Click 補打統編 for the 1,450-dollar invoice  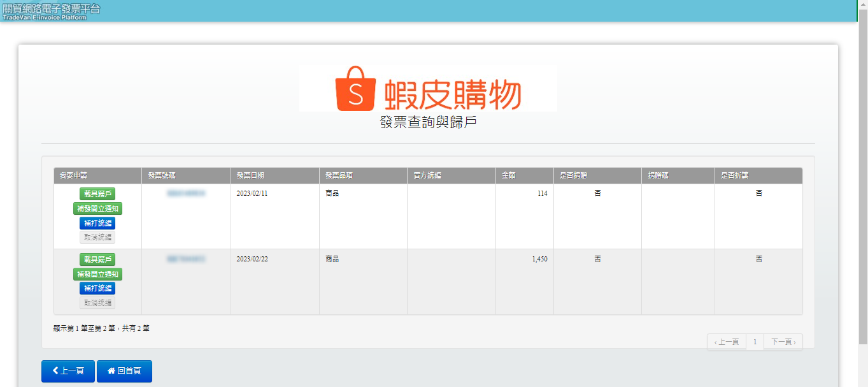(97, 289)
